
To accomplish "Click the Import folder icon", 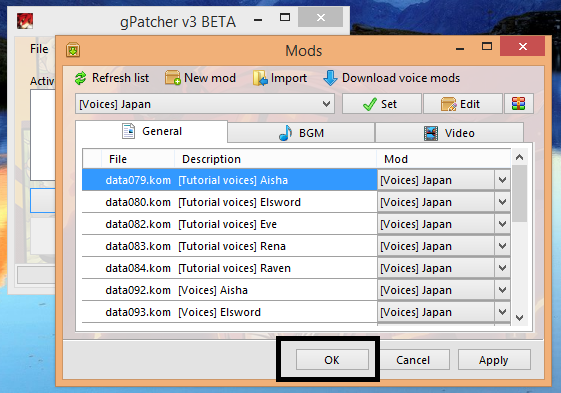I will [260, 78].
